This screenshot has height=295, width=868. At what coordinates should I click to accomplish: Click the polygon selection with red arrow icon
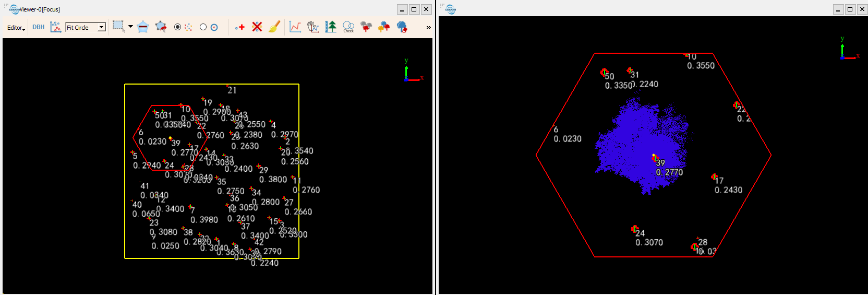[161, 27]
